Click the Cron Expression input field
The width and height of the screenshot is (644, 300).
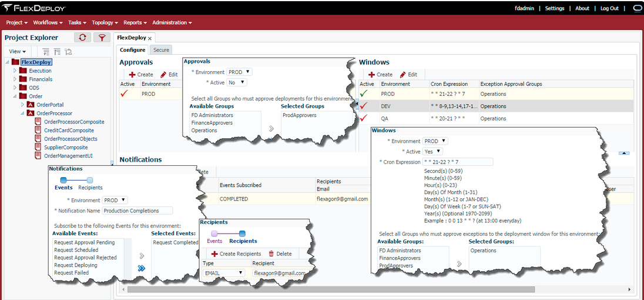click(458, 162)
